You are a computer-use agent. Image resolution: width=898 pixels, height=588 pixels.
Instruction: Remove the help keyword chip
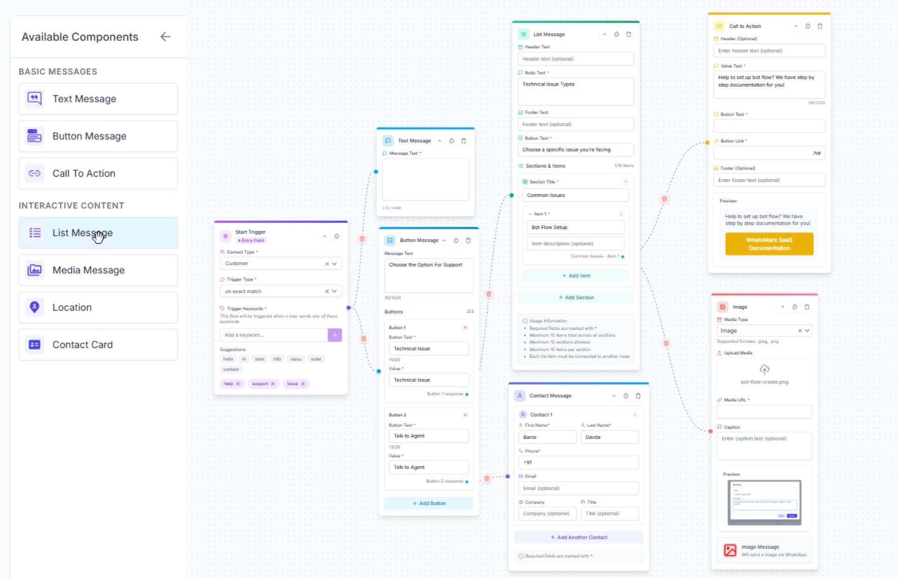[238, 384]
